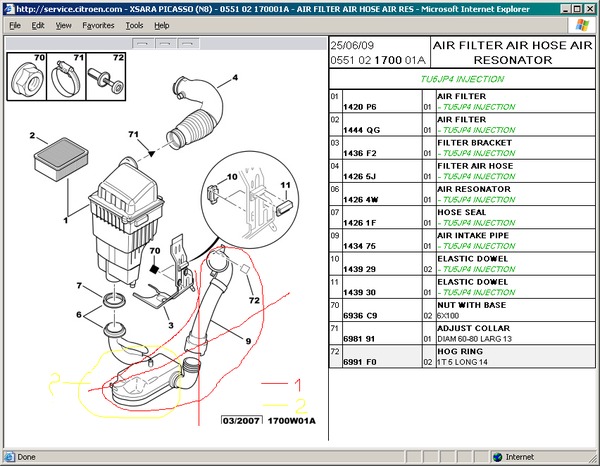Select the AIR RESONATOR row label
This screenshot has width=600, height=466.
tap(474, 189)
